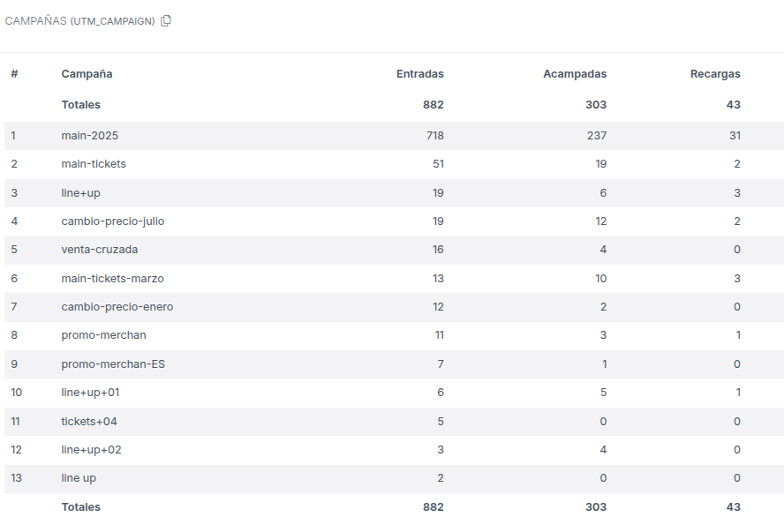Click the main-tickets-marzo campaign name
This screenshot has width=784, height=532.
[x=112, y=279]
